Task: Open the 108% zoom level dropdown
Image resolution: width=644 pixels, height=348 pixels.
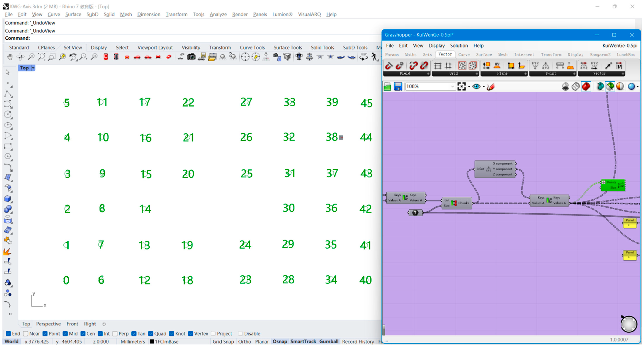Action: [452, 87]
